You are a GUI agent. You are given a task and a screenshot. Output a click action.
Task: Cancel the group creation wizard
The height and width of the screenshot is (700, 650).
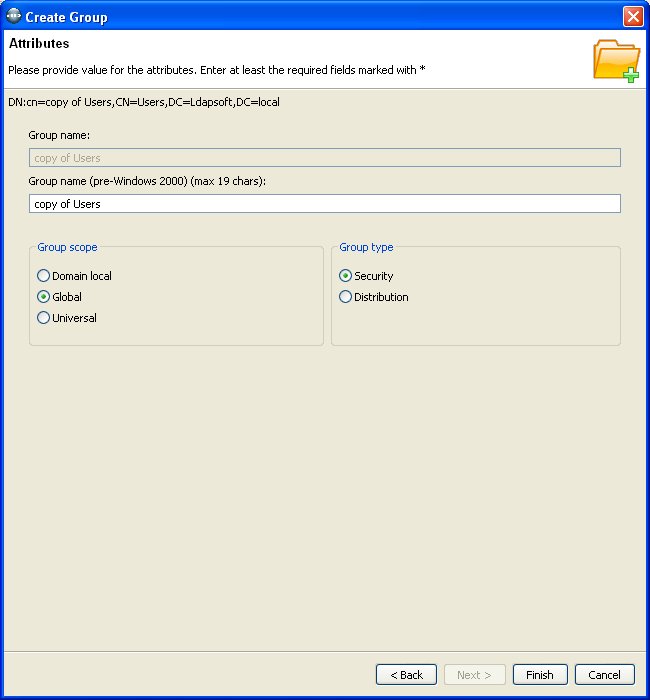[604, 675]
